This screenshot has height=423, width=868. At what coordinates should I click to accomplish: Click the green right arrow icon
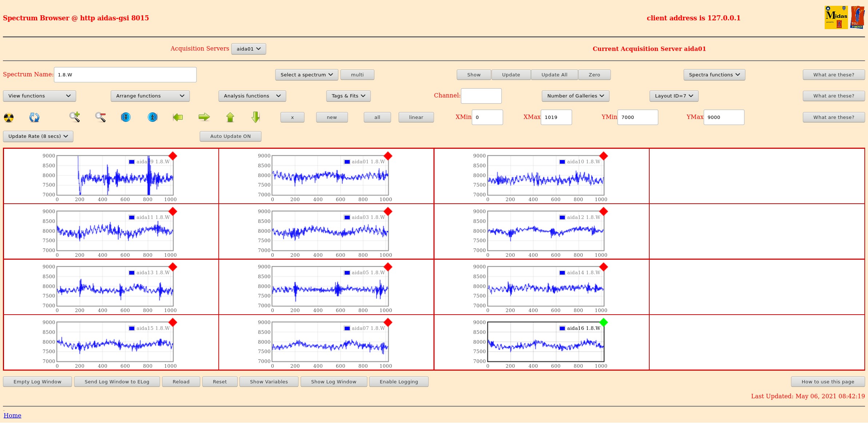click(204, 117)
